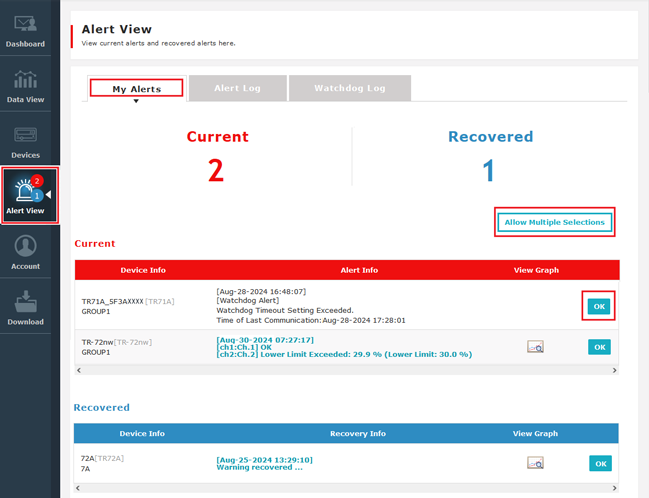Acknowledge TR-72nw alert with OK
649x498 pixels.
[599, 347]
